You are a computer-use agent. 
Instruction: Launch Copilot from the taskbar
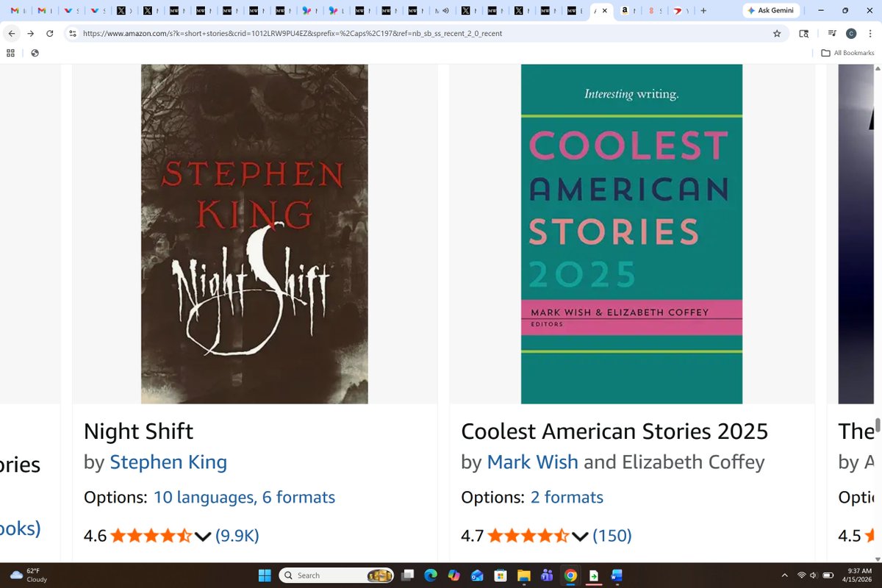pos(453,575)
